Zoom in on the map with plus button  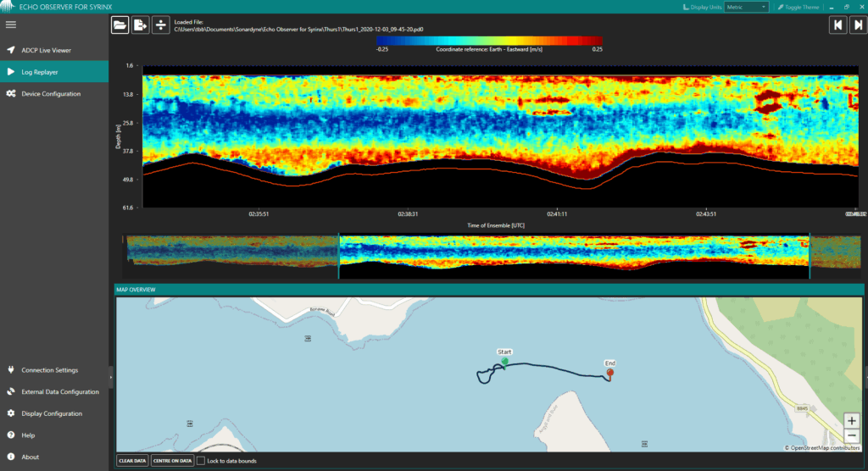[x=851, y=421]
